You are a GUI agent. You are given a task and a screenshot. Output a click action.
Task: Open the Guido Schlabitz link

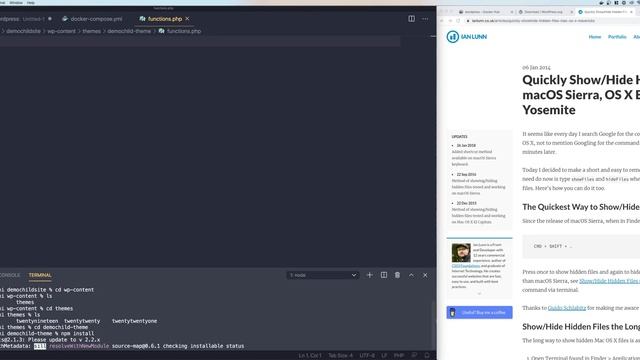click(567, 308)
